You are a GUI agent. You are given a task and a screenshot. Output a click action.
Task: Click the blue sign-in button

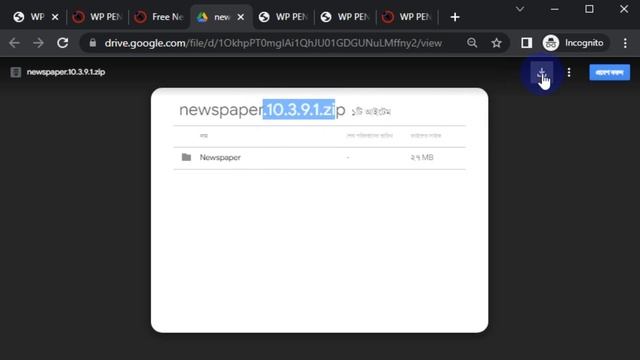pyautogui.click(x=609, y=73)
